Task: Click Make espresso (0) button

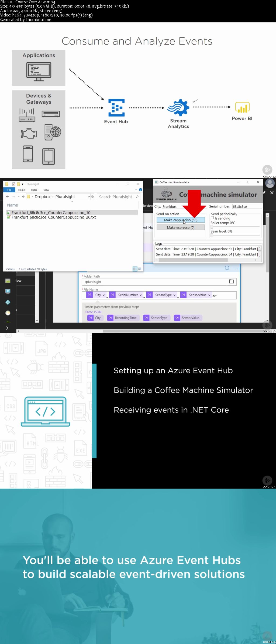Action: [x=181, y=228]
